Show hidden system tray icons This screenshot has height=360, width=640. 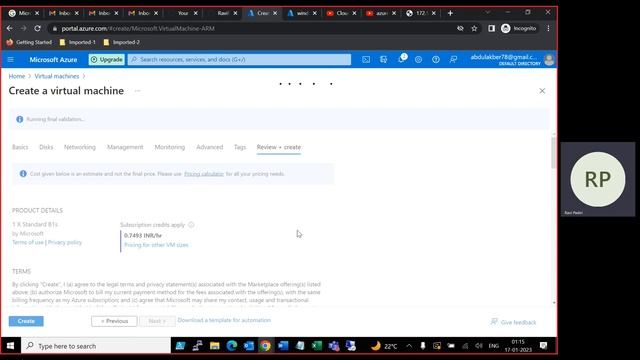pyautogui.click(x=409, y=346)
